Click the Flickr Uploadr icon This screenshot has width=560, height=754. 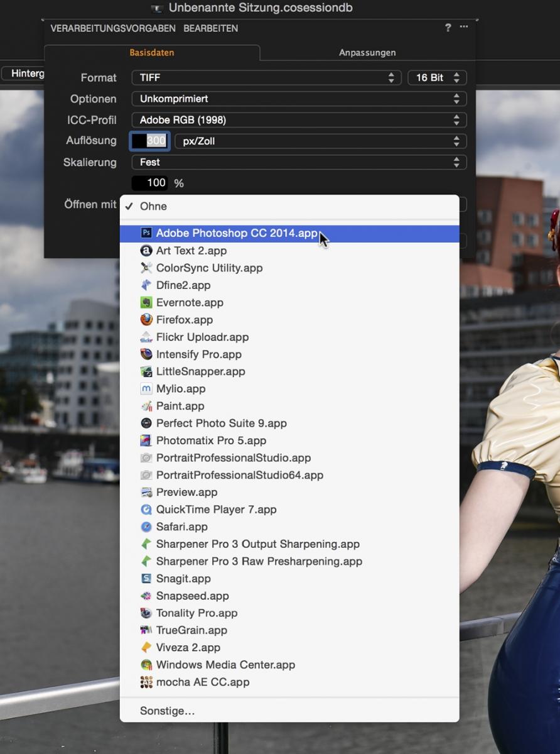[x=146, y=337]
